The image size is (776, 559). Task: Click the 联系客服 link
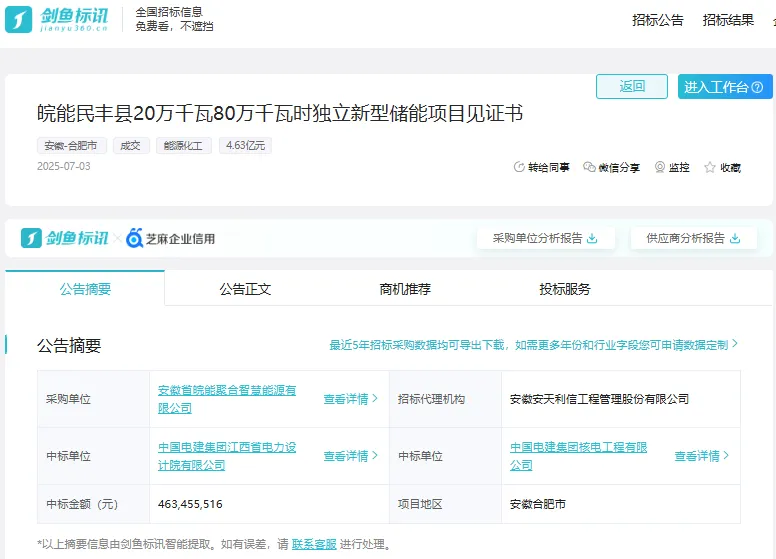pos(314,545)
